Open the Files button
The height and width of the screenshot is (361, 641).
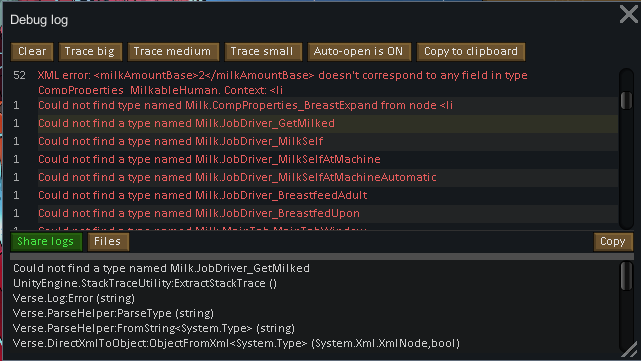pos(108,242)
